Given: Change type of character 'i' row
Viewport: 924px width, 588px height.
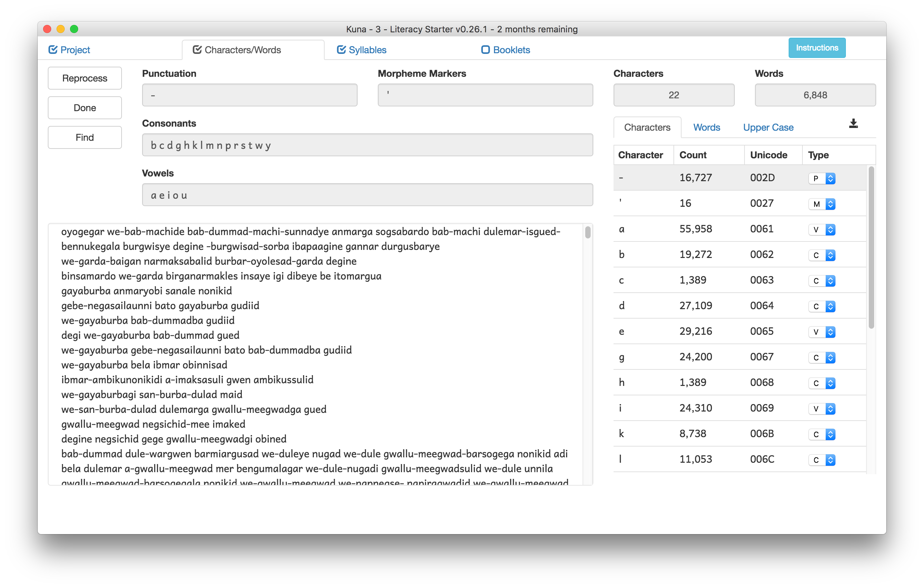Looking at the screenshot, I should (x=822, y=409).
